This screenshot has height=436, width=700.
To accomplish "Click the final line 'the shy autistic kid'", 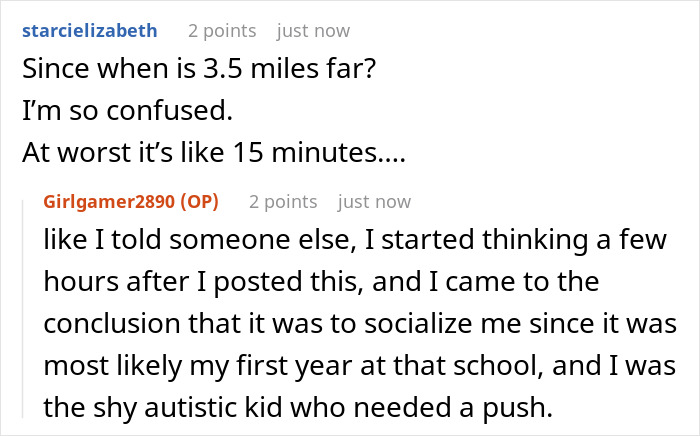I will pos(298,407).
